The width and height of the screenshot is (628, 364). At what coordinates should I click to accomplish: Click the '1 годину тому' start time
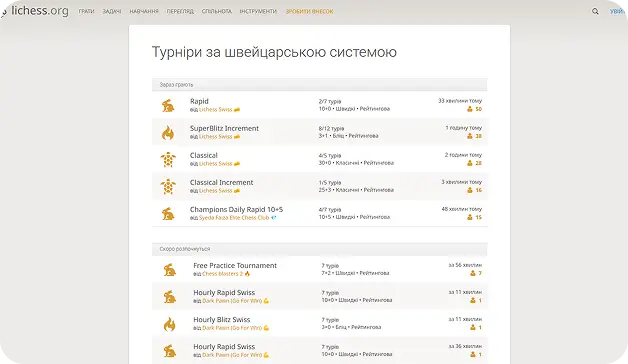point(464,128)
